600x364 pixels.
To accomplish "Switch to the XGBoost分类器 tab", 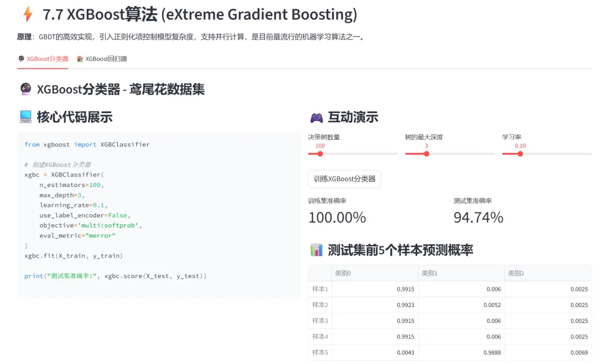I will click(43, 59).
